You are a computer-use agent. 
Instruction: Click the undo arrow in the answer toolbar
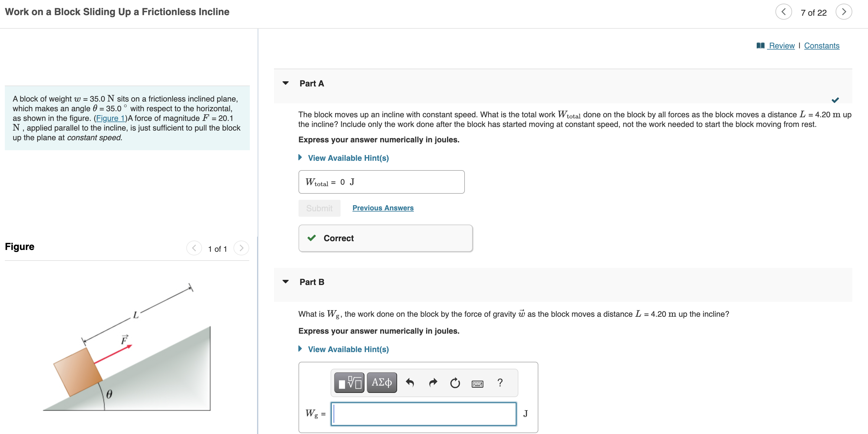coord(410,383)
